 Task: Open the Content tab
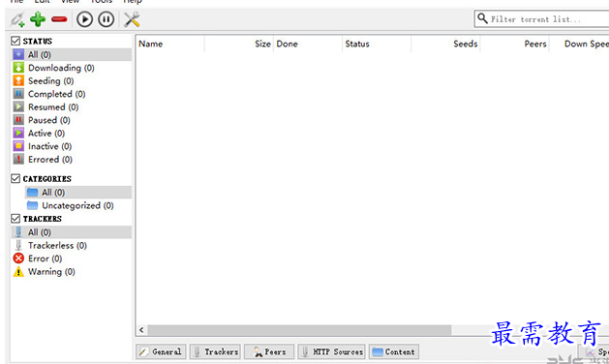click(394, 352)
